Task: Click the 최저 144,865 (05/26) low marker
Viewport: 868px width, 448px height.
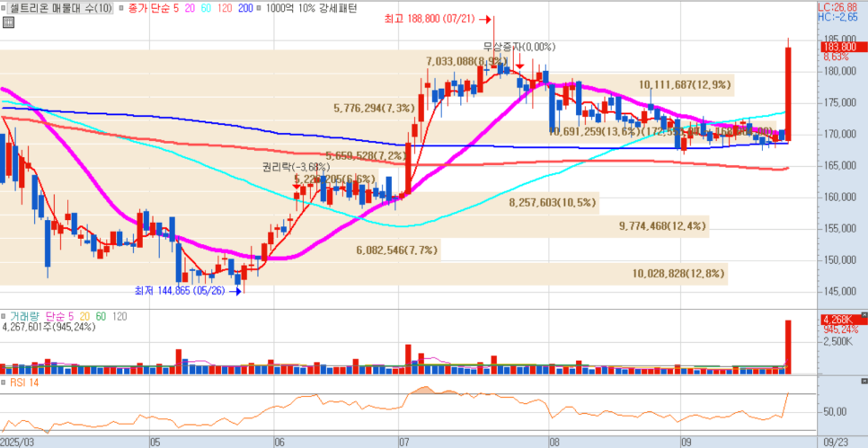Action: pyautogui.click(x=188, y=290)
